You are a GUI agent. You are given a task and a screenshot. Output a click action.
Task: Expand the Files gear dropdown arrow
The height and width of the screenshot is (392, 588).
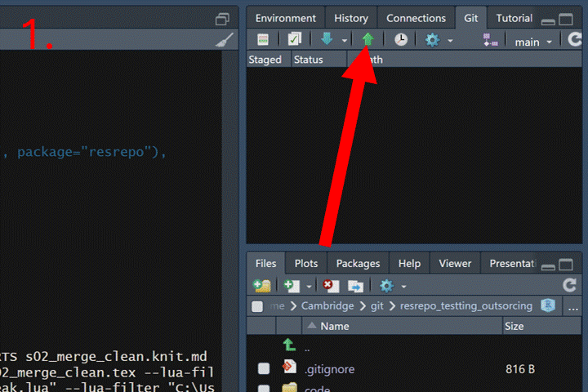pos(403,287)
